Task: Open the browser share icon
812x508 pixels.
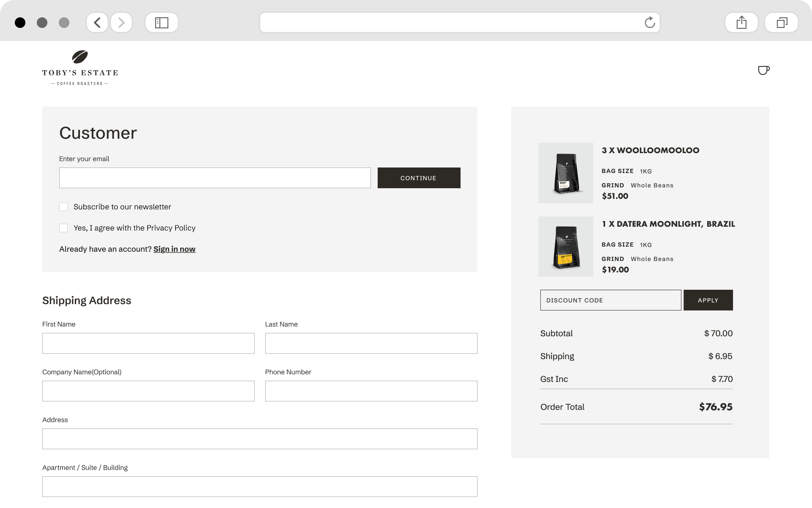Action: [741, 22]
